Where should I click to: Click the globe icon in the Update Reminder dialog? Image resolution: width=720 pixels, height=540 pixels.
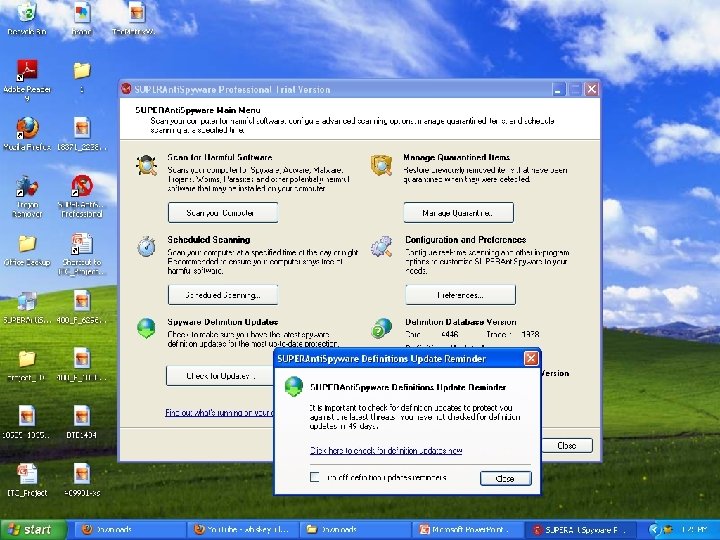294,386
